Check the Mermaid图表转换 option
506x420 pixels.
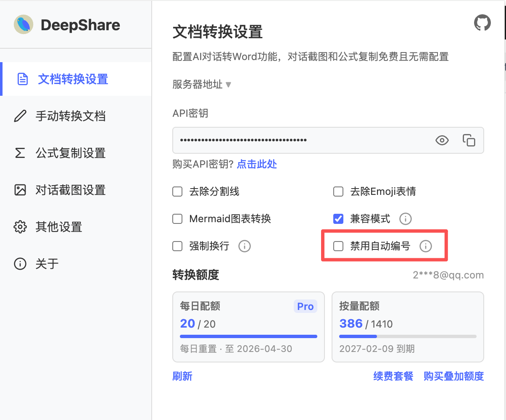click(x=177, y=218)
